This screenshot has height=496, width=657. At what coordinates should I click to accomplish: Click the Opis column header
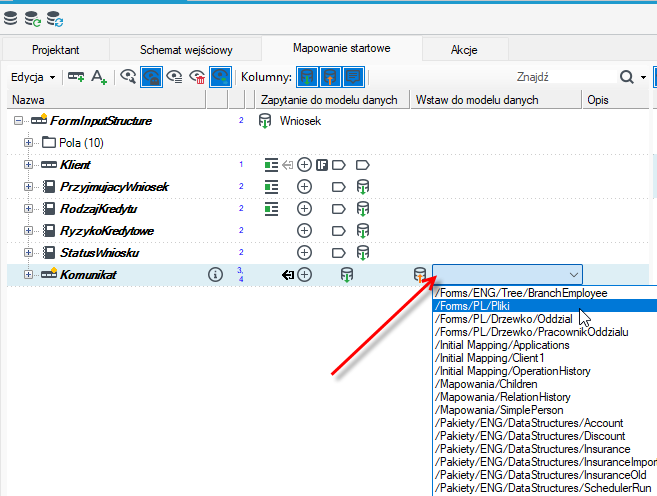616,100
